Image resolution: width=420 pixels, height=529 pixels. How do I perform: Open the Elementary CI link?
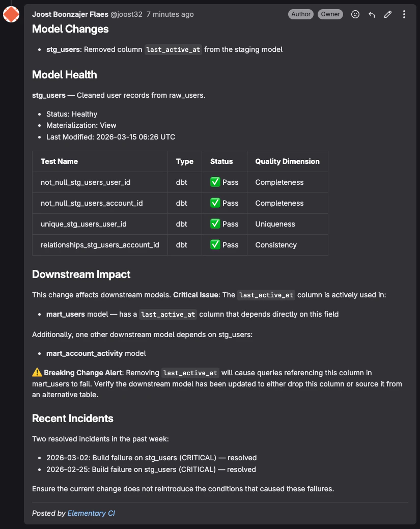click(x=92, y=513)
